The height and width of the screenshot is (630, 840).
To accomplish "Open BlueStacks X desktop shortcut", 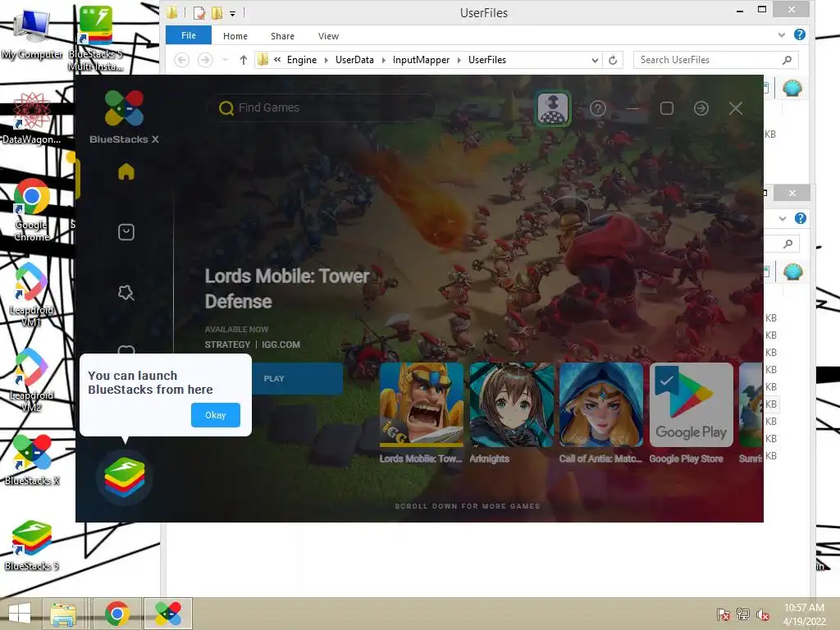I will pos(32,459).
